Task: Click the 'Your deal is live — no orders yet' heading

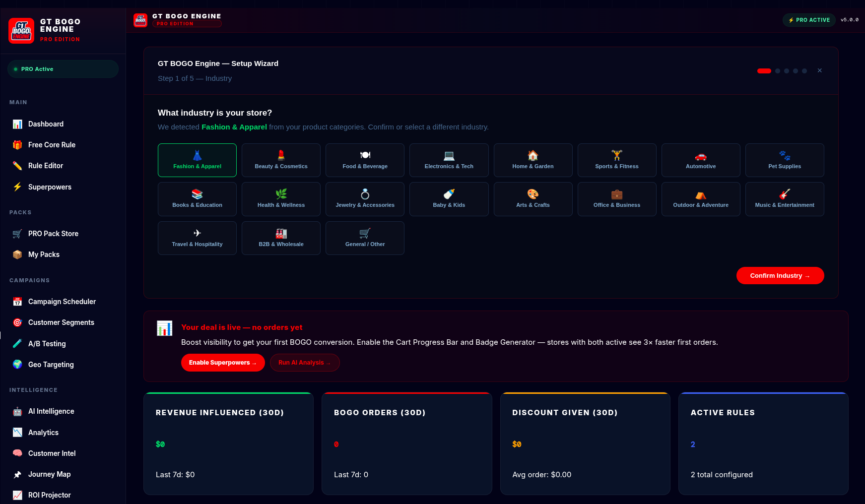Action: [242, 327]
